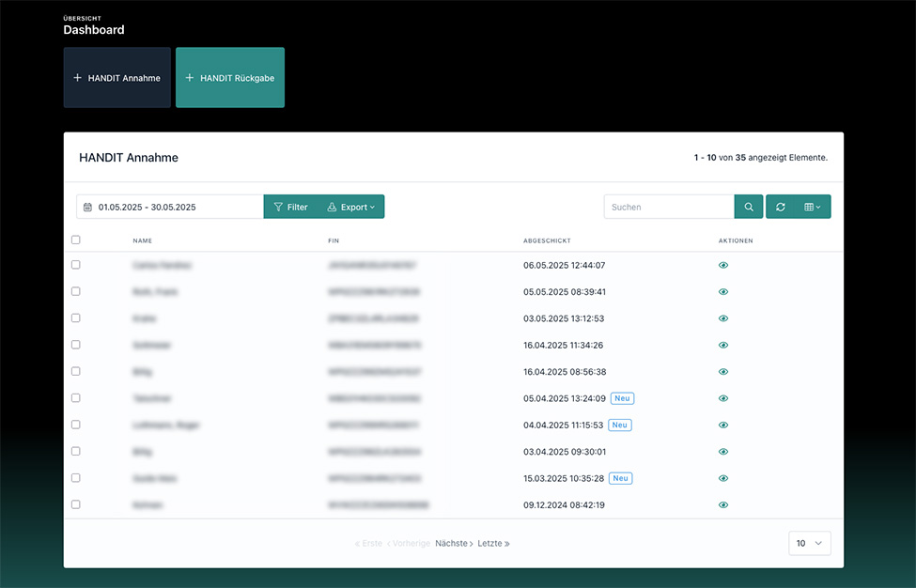
Task: Click the calendar icon in the date range field
Action: pos(87,206)
